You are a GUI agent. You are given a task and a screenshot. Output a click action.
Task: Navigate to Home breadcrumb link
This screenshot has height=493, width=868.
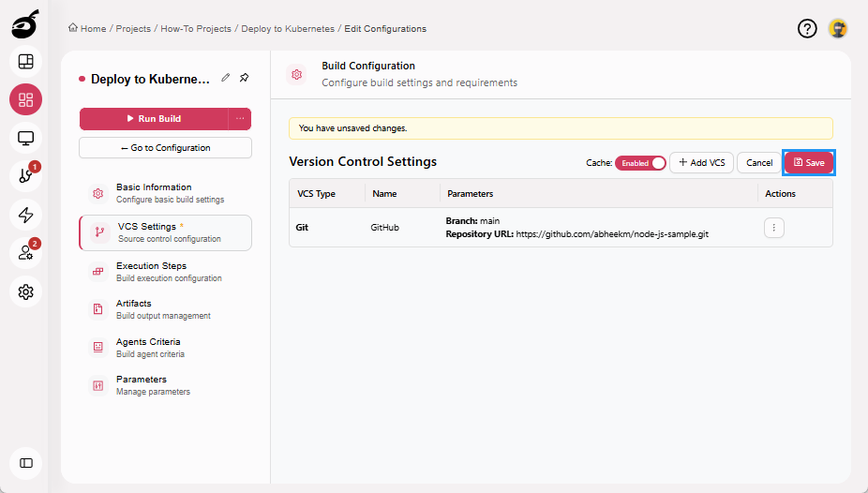(93, 29)
